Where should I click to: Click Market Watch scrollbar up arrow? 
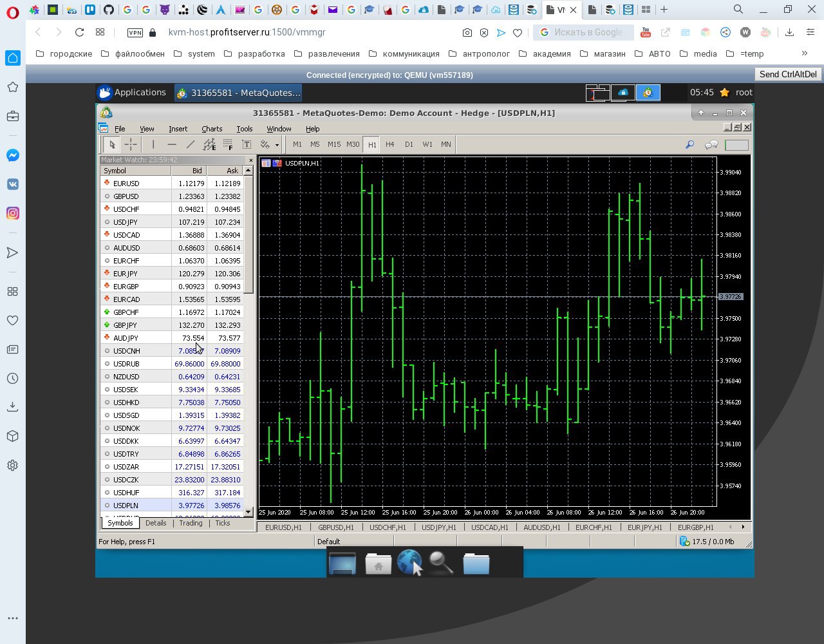click(248, 171)
